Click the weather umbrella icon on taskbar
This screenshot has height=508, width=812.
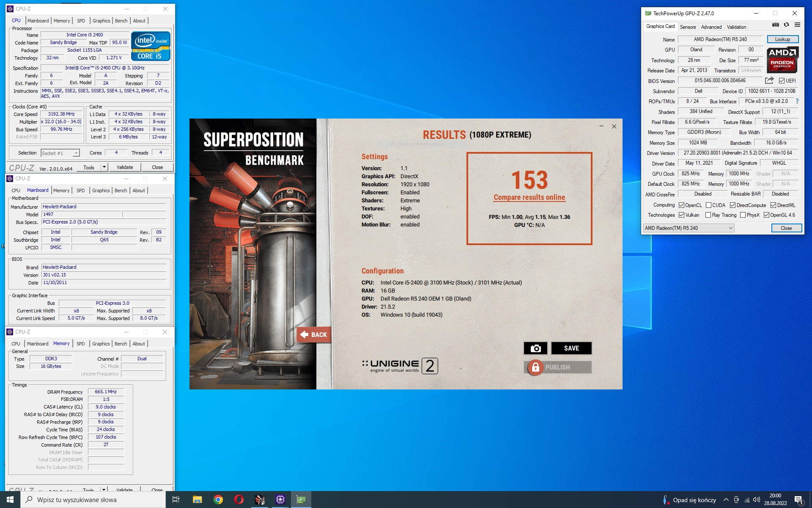665,500
